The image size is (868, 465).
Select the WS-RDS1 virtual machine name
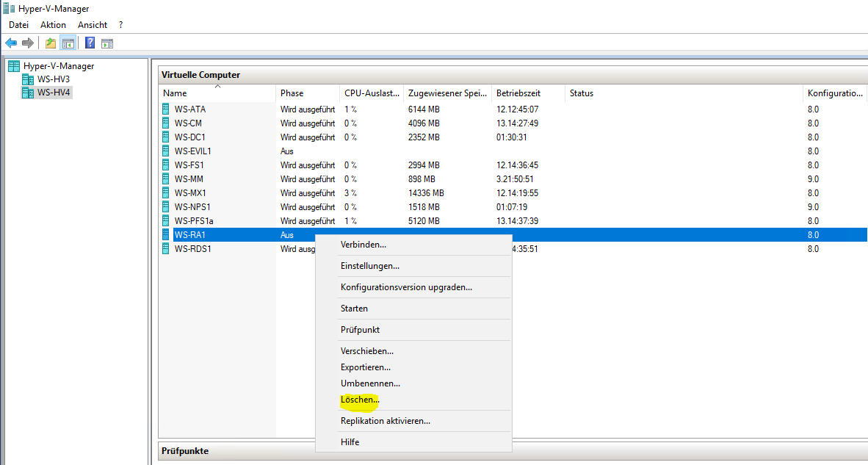pos(192,248)
